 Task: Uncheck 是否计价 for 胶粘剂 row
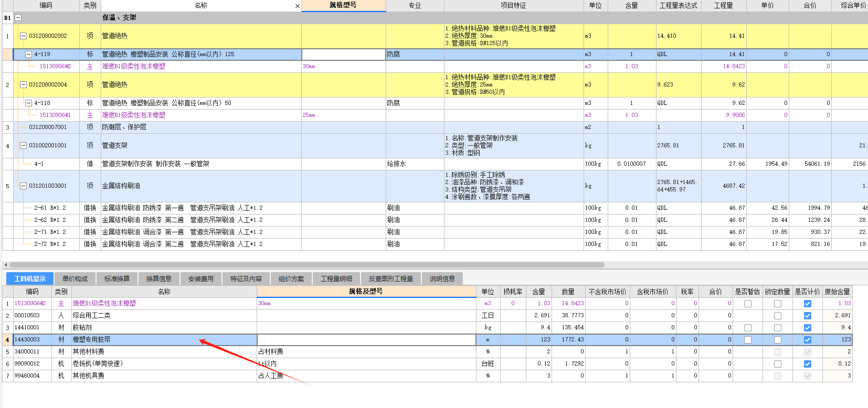click(808, 328)
